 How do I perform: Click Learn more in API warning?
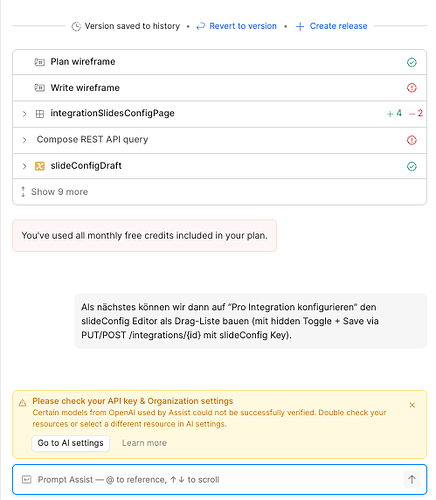coord(144,443)
